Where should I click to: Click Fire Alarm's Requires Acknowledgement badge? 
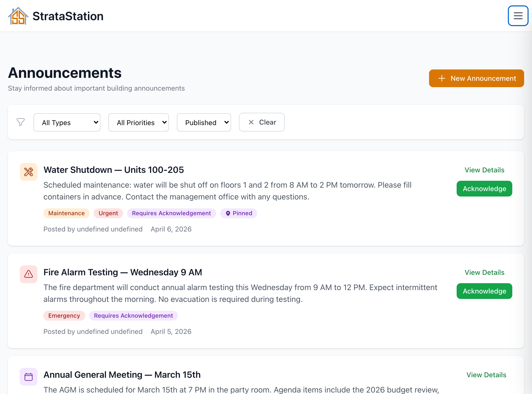pos(133,316)
